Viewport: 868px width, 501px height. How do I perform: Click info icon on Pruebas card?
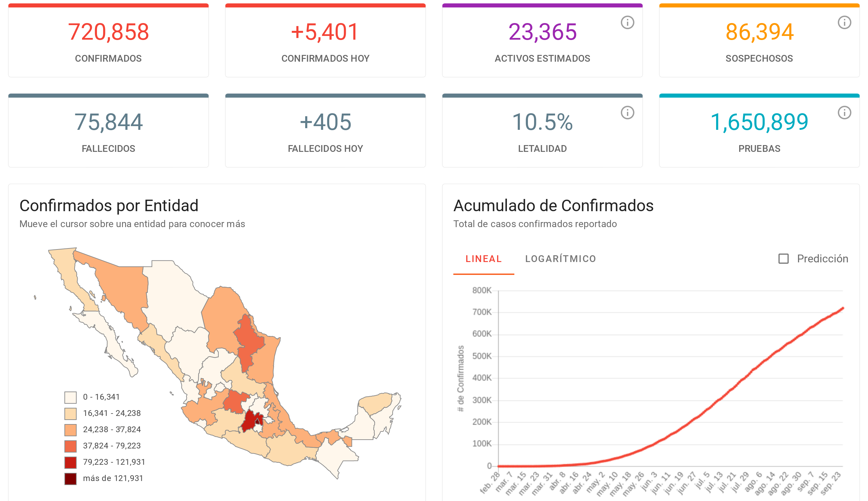click(844, 113)
